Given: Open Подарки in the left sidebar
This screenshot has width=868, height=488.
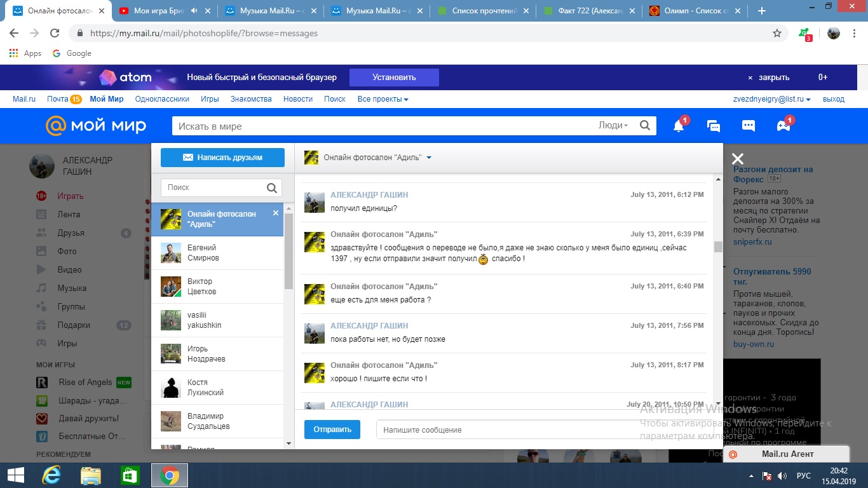Looking at the screenshot, I should click(74, 325).
